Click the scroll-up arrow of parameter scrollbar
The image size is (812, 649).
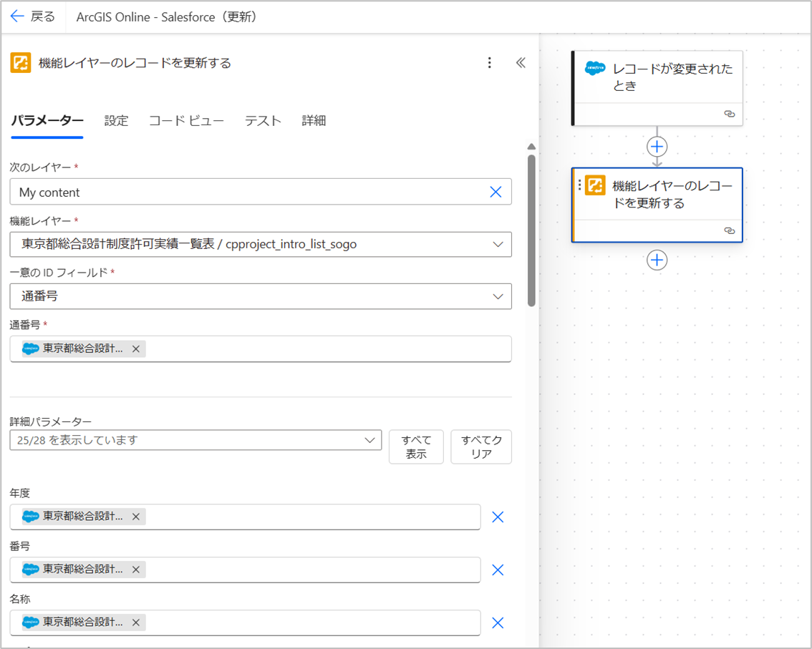[531, 147]
